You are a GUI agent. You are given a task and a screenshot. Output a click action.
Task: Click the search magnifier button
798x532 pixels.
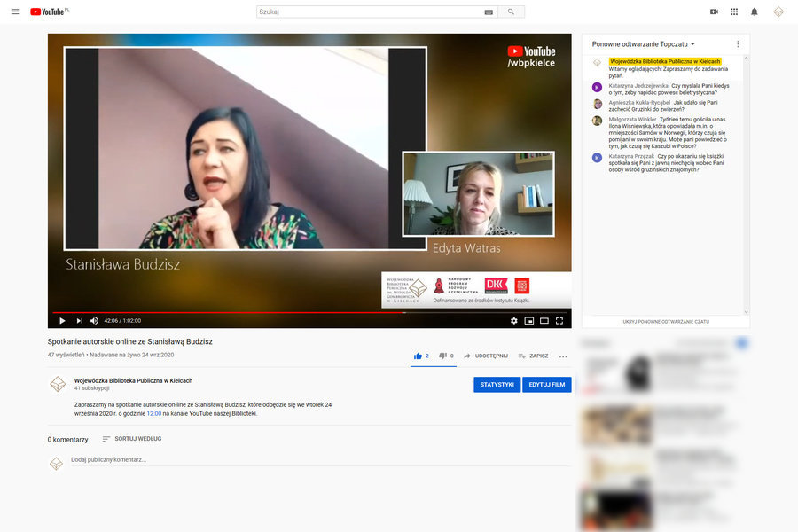pos(511,12)
